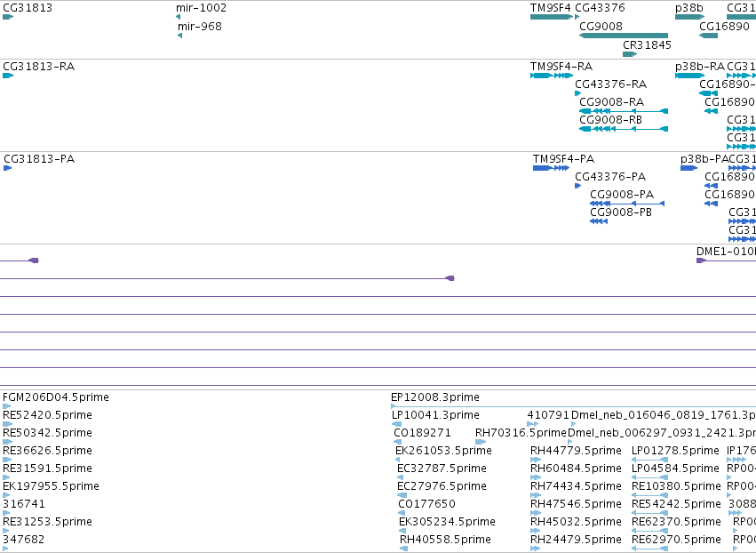
Task: Open the 316741 EST entry
Action: click(x=24, y=504)
